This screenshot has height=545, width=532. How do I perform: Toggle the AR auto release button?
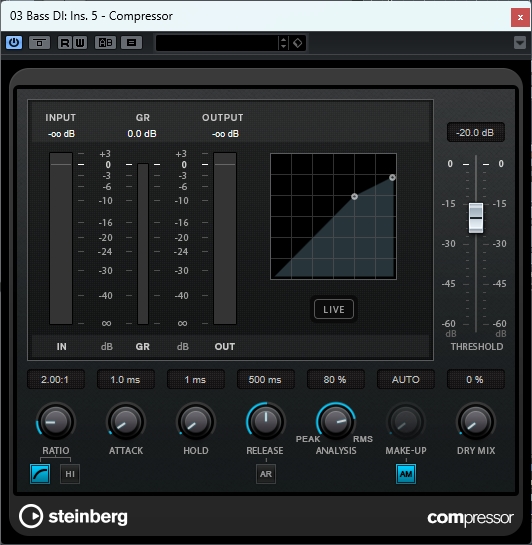tap(266, 474)
